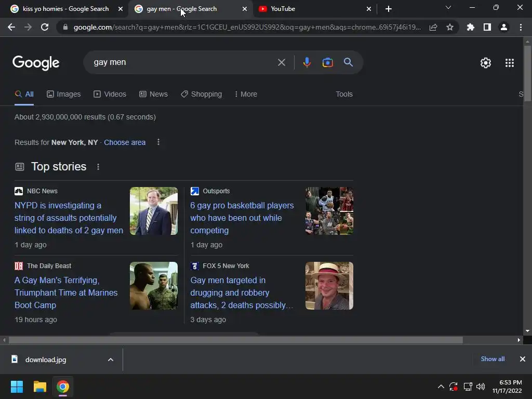Click the About 2,930,000,000 results text
532x399 pixels.
click(85, 117)
